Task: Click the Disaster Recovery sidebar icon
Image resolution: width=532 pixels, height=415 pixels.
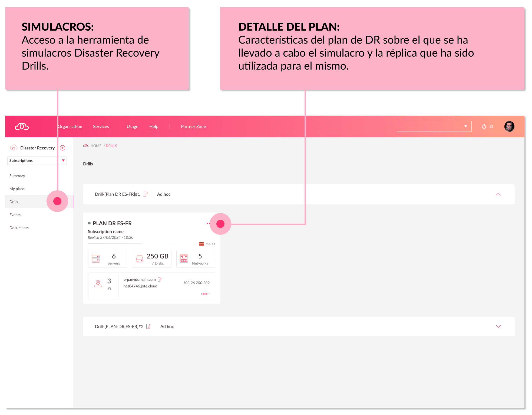Action: click(13, 148)
